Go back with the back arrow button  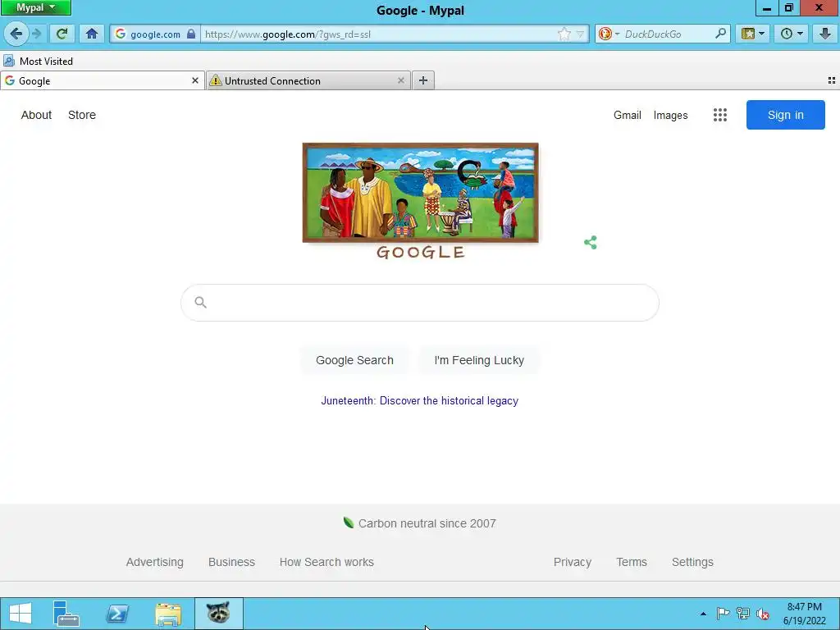16,34
